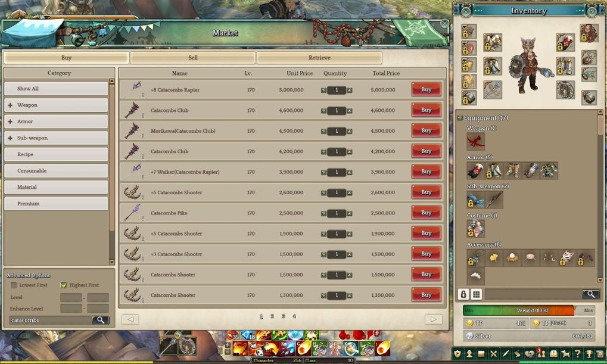Open the grid view icon in inventory
Viewport: 607px width, 364px height.
point(476,294)
